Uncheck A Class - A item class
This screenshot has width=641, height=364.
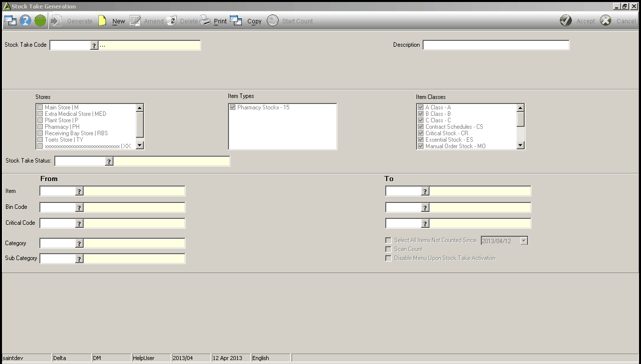[421, 107]
